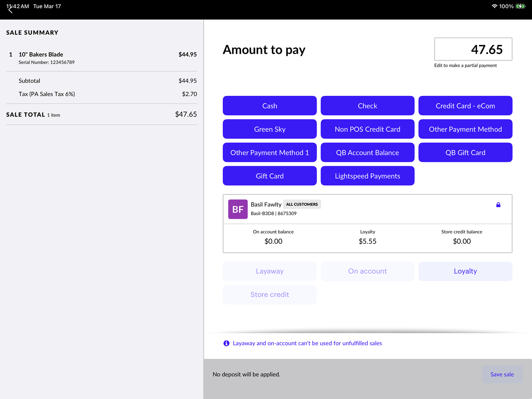Select Other Payment Method 1
Viewport: 532px width, 399px height.
pos(270,152)
